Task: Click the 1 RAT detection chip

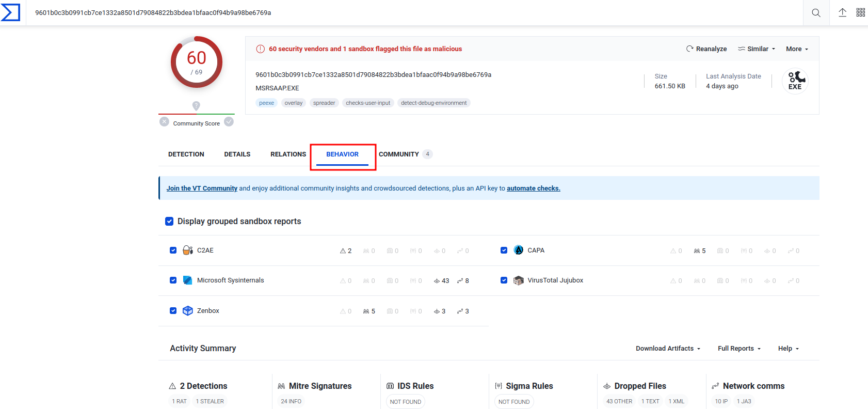Action: click(180, 402)
